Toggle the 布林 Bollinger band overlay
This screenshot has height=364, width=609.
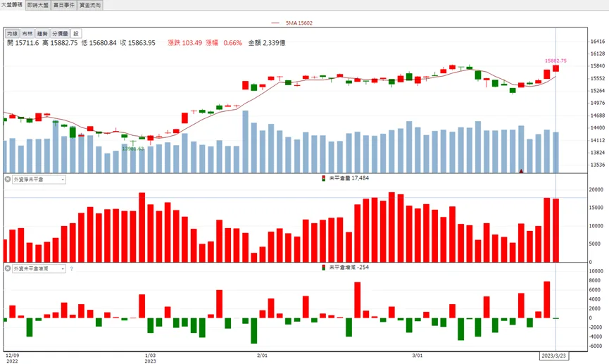click(x=27, y=34)
